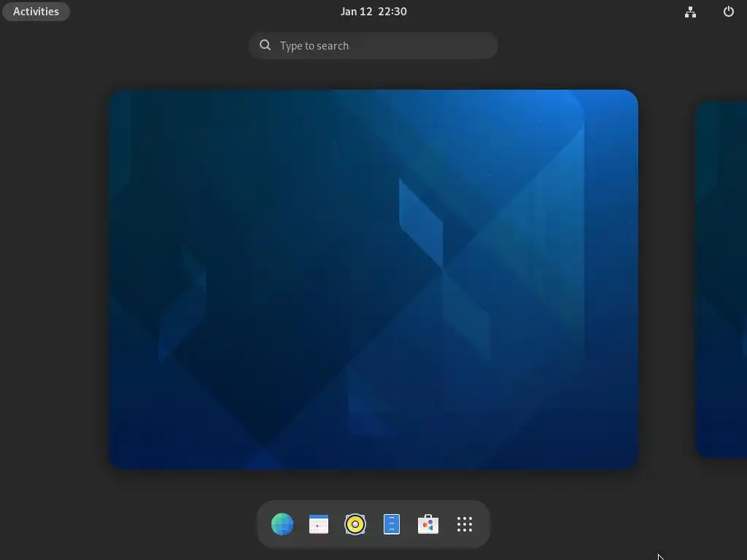Click the Activities button
Viewport: 747px width, 560px height.
[36, 12]
